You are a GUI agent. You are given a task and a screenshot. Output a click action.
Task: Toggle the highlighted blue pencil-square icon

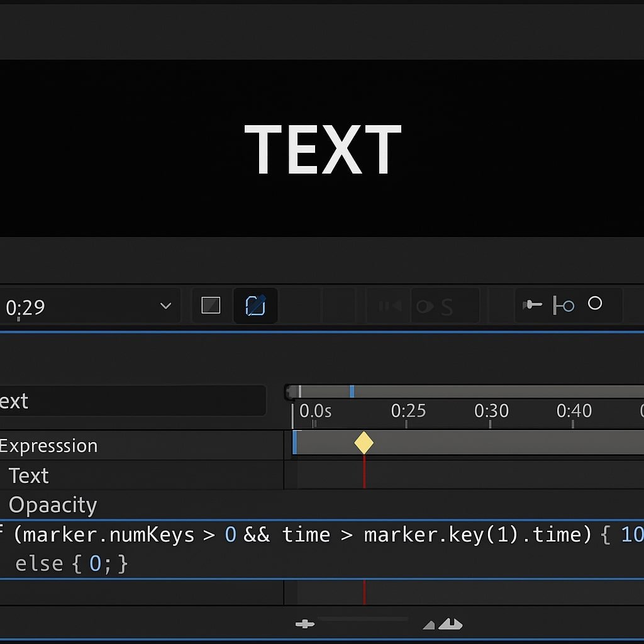coord(255,306)
